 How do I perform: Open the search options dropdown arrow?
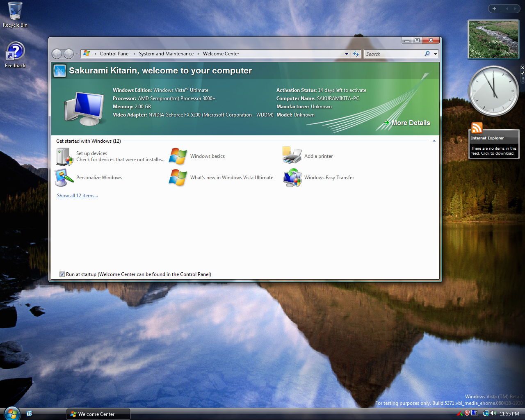click(x=435, y=54)
